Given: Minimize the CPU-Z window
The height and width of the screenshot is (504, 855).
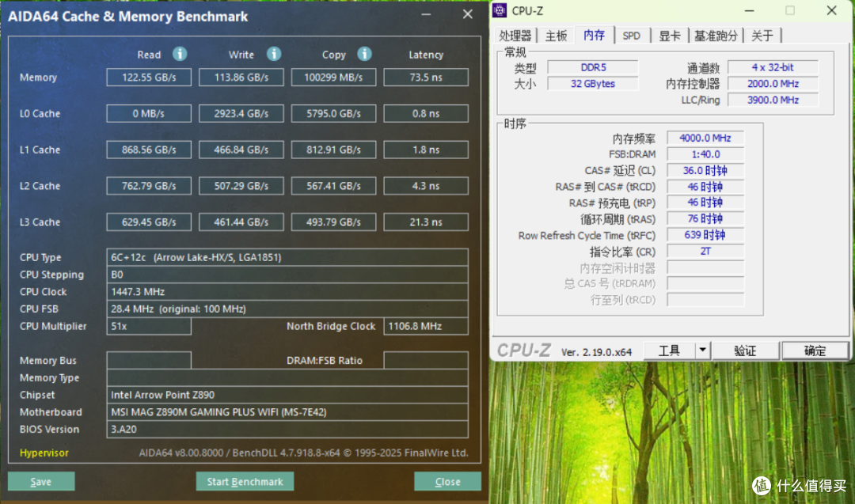Looking at the screenshot, I should pos(749,10).
